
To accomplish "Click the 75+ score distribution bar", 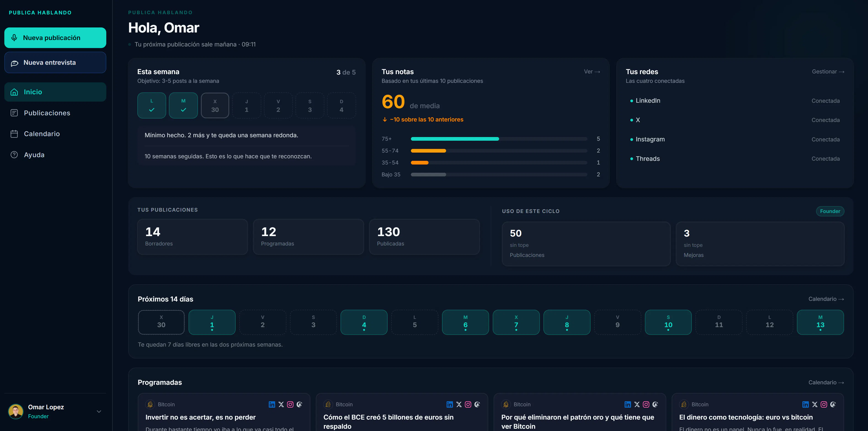I will coord(499,139).
